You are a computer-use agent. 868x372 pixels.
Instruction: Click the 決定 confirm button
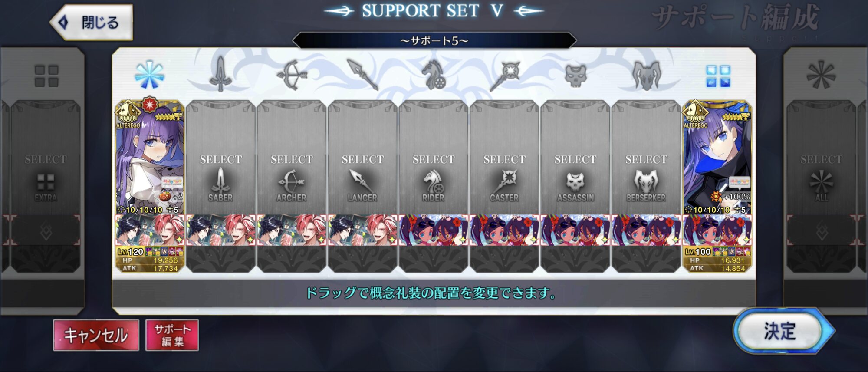(x=780, y=331)
